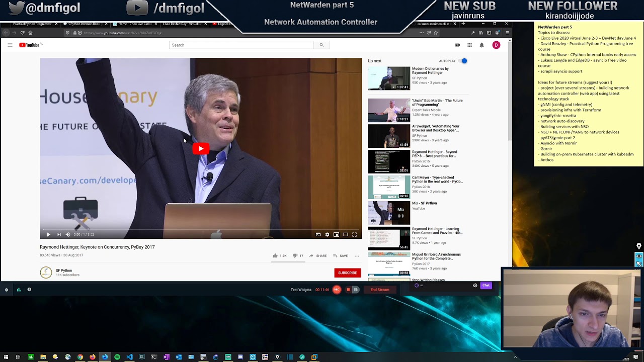The width and height of the screenshot is (644, 362).
Task: Open Spotify from taskbar
Action: coord(117,357)
